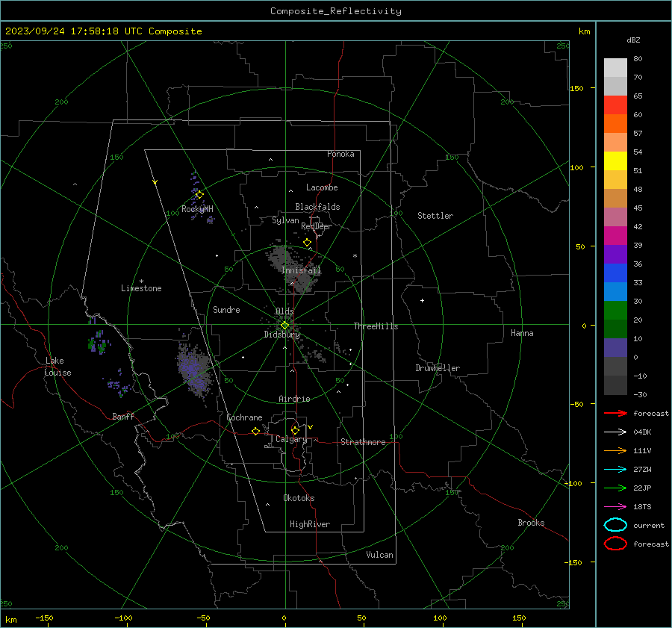This screenshot has width=672, height=628.
Task: Click the Olds map label
Action: 284,311
